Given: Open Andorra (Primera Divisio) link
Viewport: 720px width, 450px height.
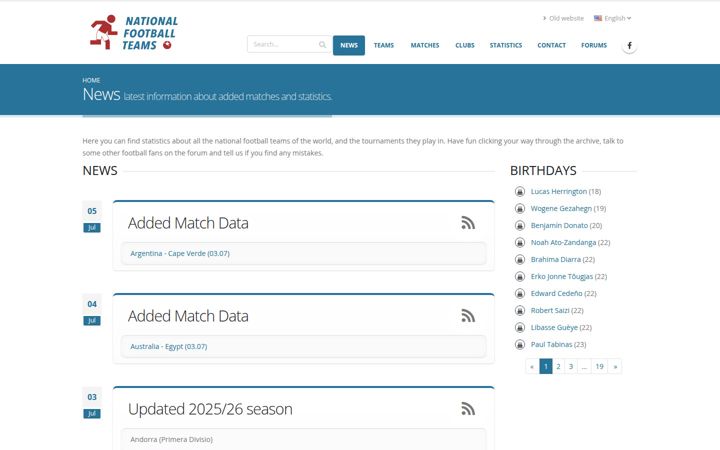Looking at the screenshot, I should (171, 439).
